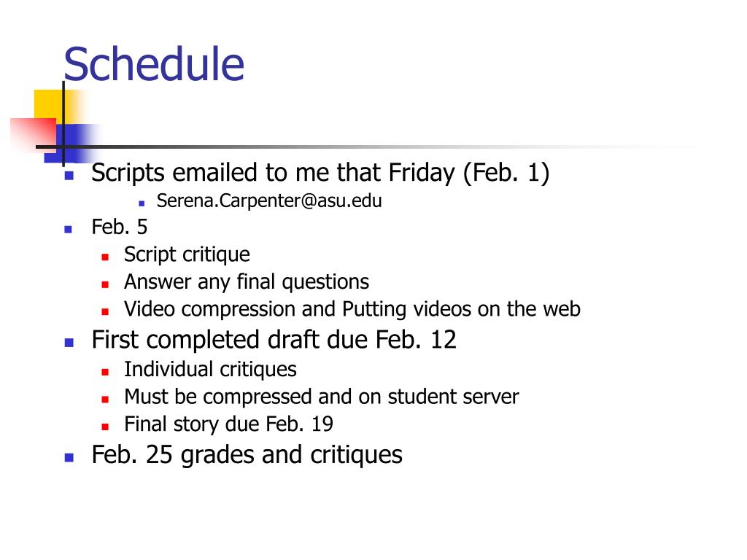
Task: Click the Must be compressed and on student server text
Action: pyautogui.click(x=322, y=397)
